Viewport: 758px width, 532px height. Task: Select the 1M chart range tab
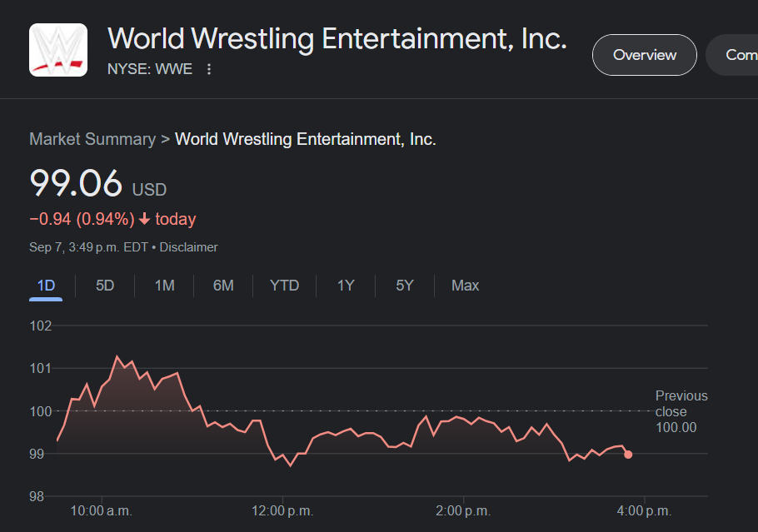pyautogui.click(x=164, y=286)
